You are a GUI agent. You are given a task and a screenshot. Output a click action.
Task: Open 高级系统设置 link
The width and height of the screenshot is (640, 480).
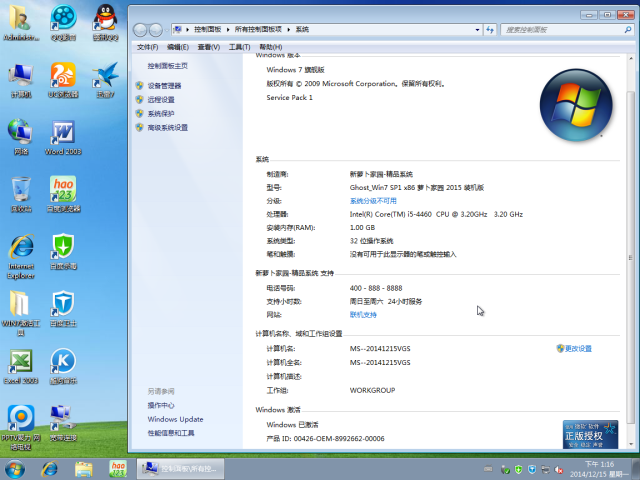(167, 128)
